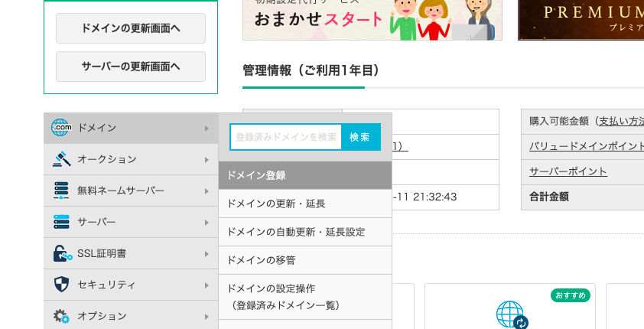
Task: Click the free name server icon
Action: pyautogui.click(x=61, y=191)
